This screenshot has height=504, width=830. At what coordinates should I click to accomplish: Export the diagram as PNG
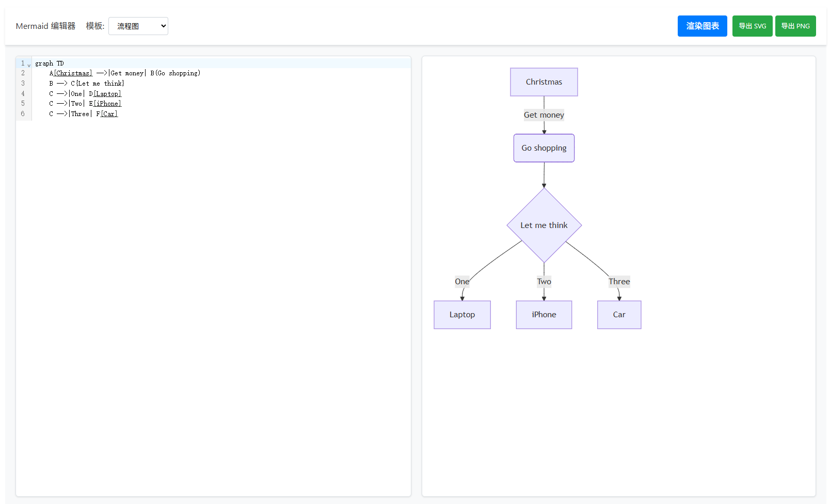795,26
